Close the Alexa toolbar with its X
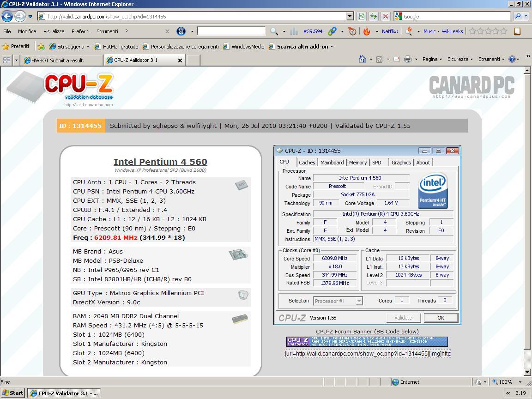532x399 pixels. tap(167, 31)
